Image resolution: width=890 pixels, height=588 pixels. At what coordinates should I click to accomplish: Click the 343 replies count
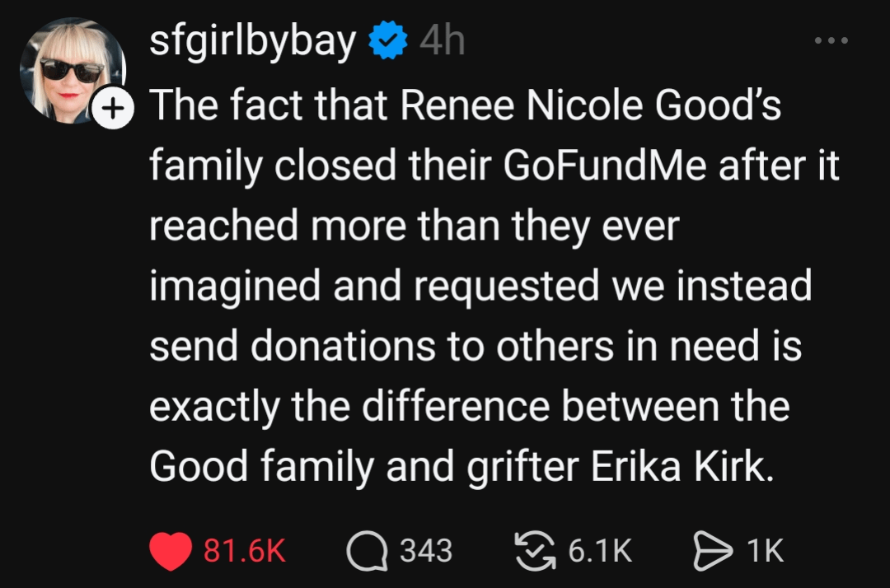pyautogui.click(x=426, y=550)
